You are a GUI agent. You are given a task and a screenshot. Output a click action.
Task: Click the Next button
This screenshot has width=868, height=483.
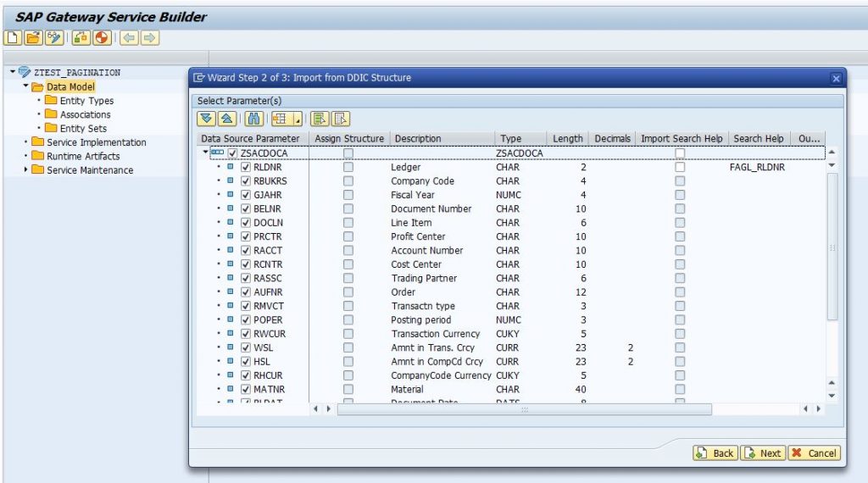click(x=763, y=453)
